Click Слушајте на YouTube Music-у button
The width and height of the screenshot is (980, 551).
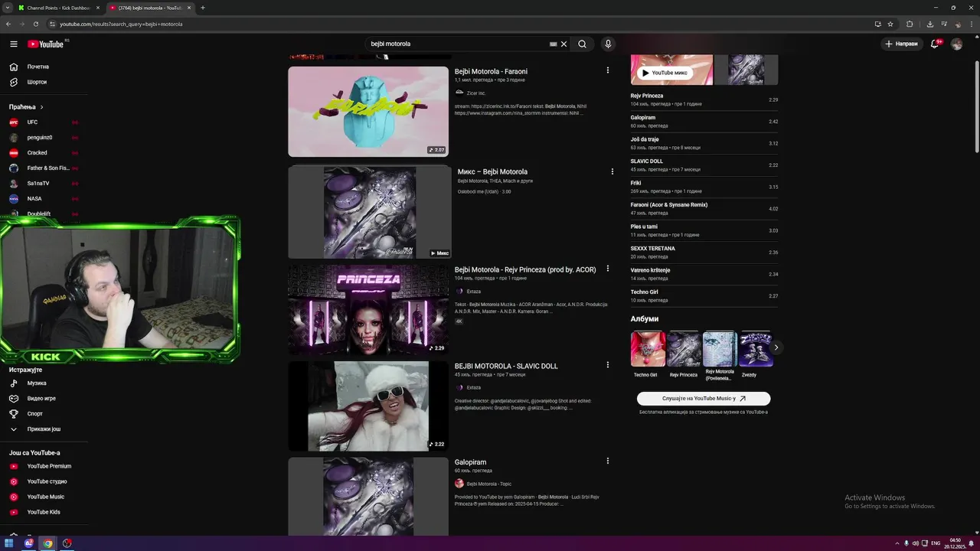[x=704, y=399]
